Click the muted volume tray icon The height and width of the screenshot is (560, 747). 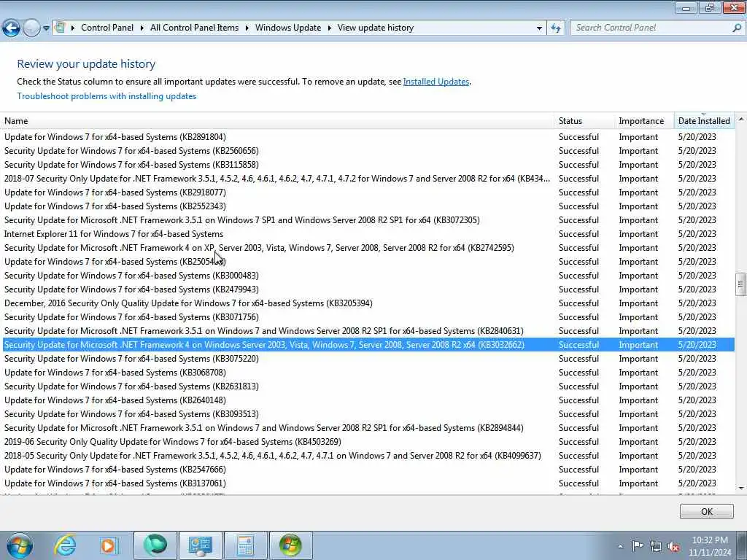[673, 546]
